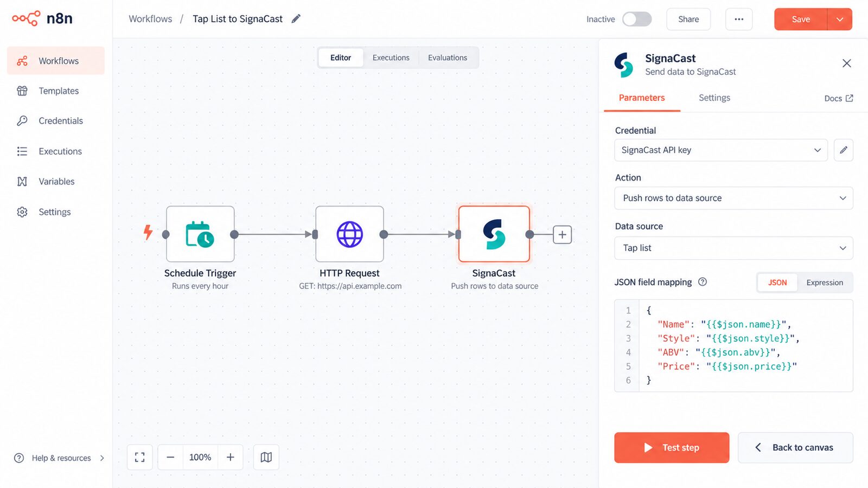Click the "Tap List to SignaCast" workflow title
The image size is (868, 488).
tap(238, 19)
